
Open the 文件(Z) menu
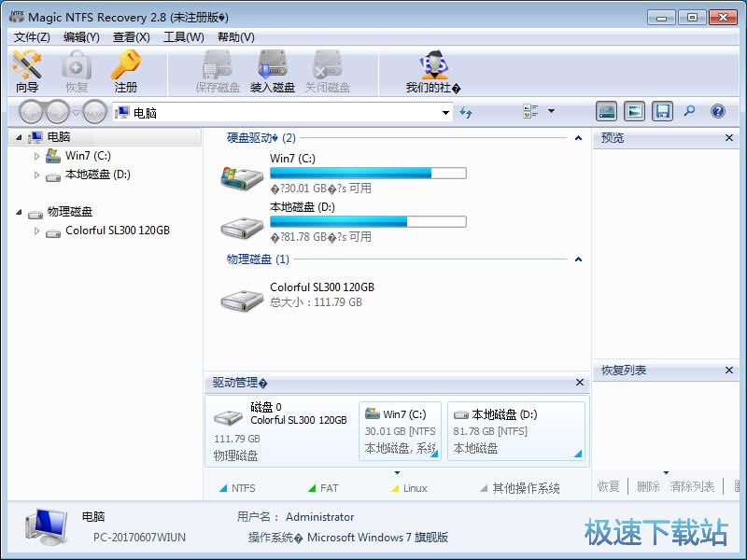[x=32, y=37]
